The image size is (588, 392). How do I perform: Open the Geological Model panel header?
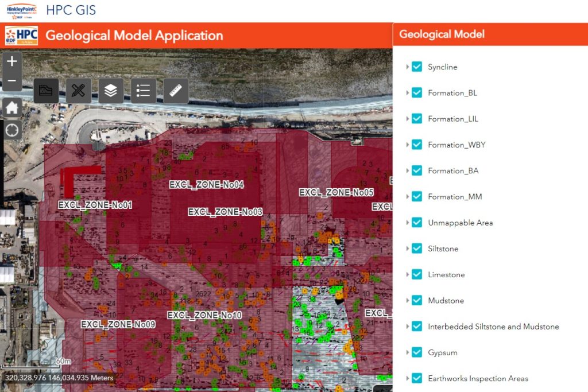pos(442,34)
